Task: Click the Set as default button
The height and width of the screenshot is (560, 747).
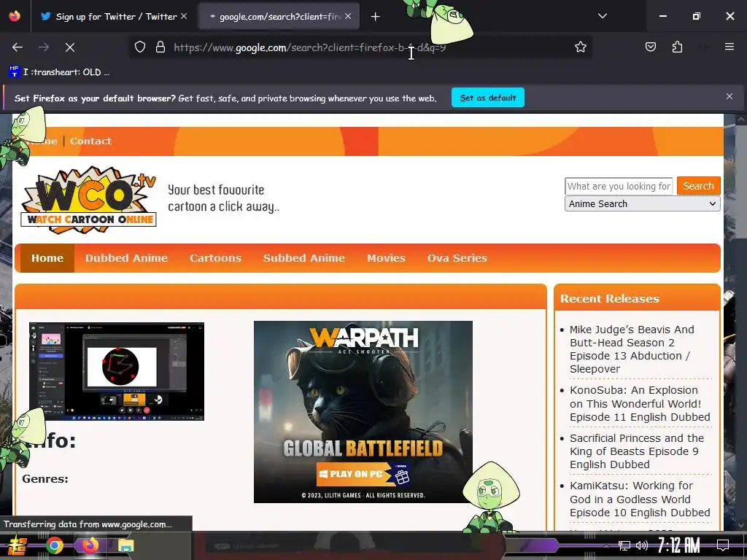Action: [x=488, y=98]
